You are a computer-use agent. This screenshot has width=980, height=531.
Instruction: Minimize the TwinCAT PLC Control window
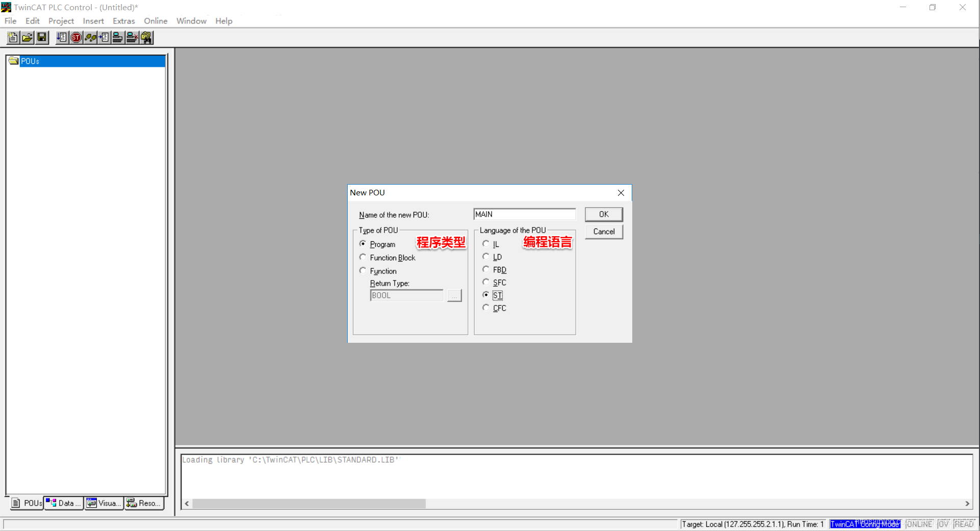click(903, 7)
